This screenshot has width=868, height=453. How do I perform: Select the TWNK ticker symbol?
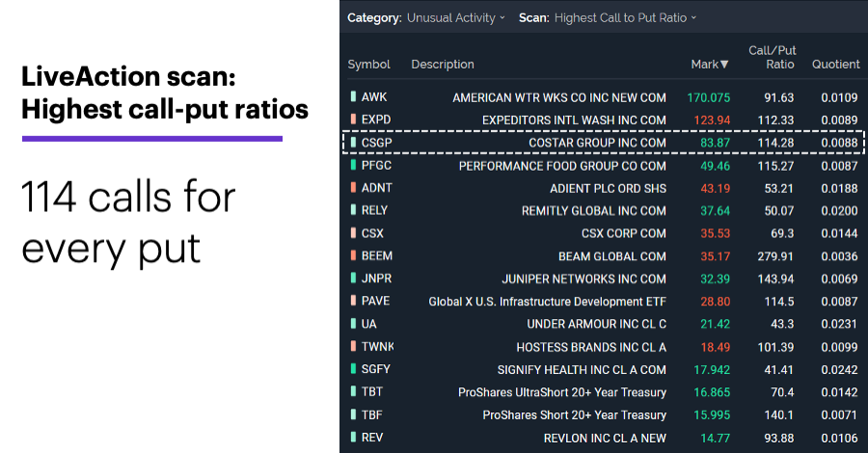(x=377, y=347)
